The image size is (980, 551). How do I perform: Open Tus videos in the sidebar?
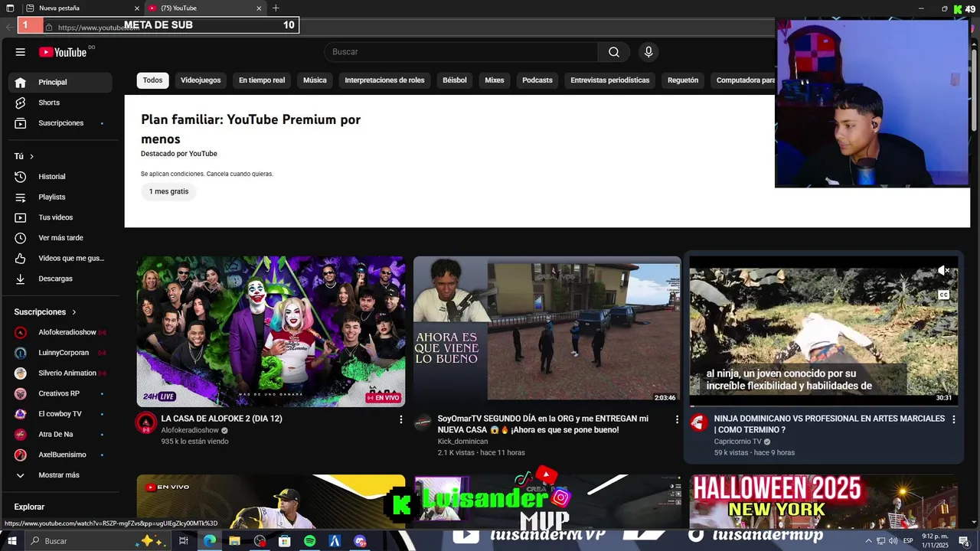pyautogui.click(x=60, y=217)
